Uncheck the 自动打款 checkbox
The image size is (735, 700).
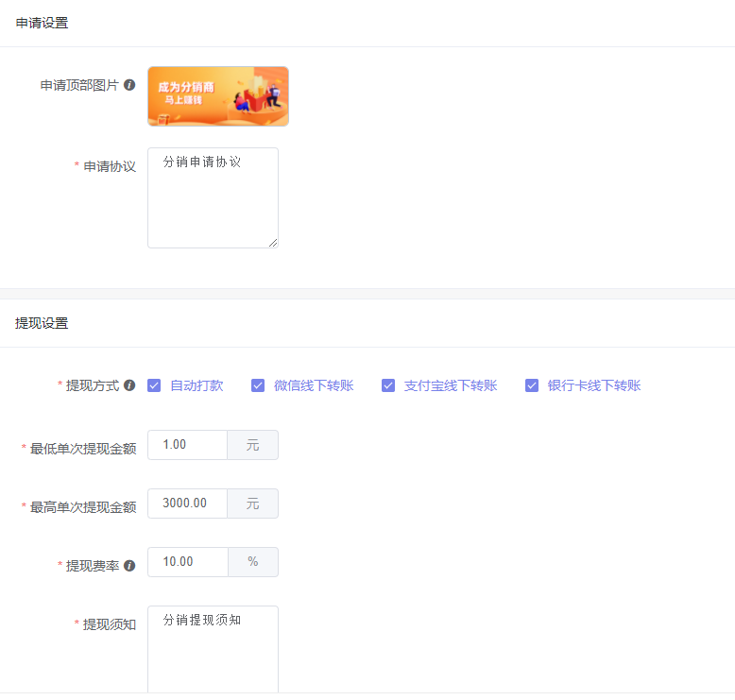[x=154, y=385]
